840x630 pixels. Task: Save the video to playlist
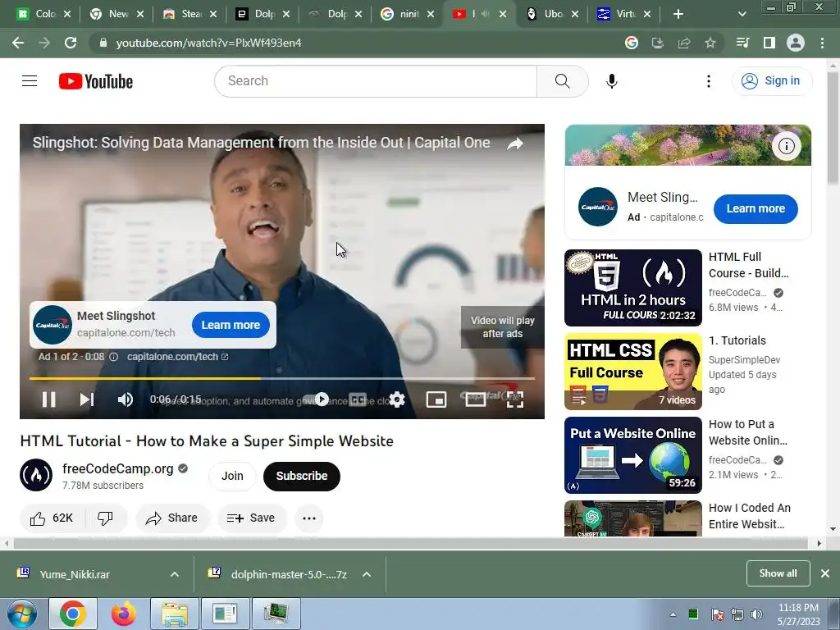251,518
